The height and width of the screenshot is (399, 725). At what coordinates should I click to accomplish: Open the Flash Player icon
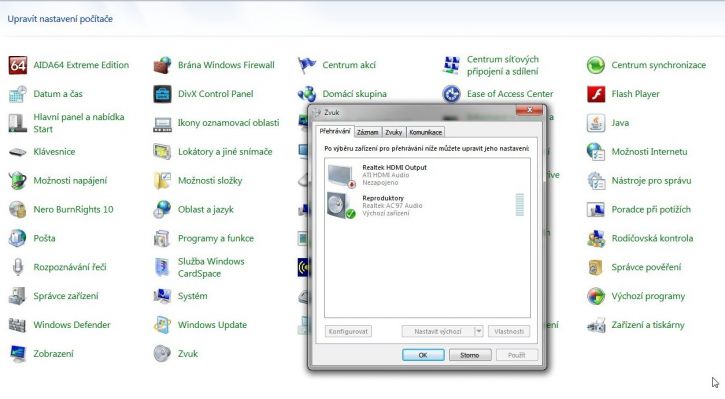pos(596,94)
